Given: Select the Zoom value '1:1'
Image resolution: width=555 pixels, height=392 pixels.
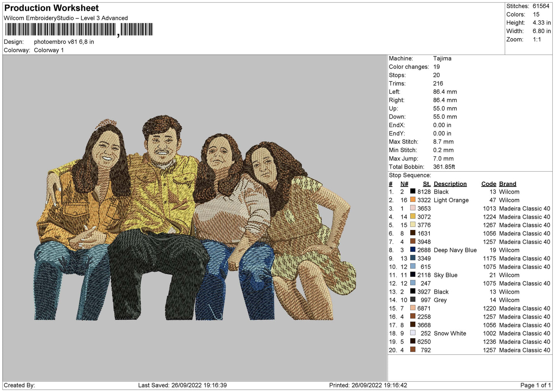Looking at the screenshot, I should tap(537, 40).
